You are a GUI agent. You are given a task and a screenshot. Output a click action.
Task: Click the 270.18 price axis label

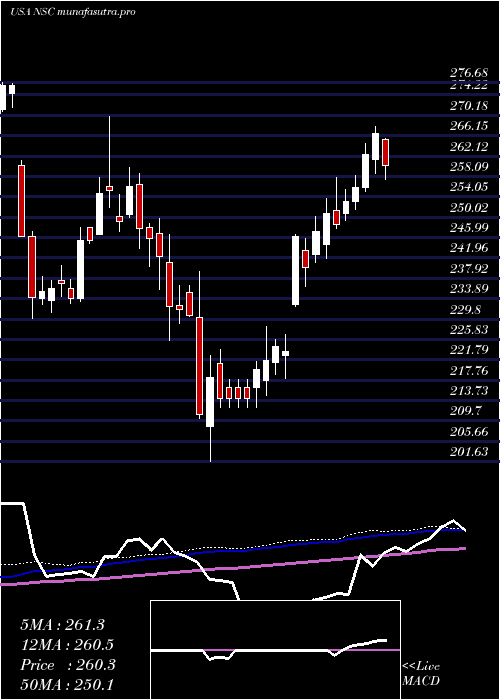(468, 106)
